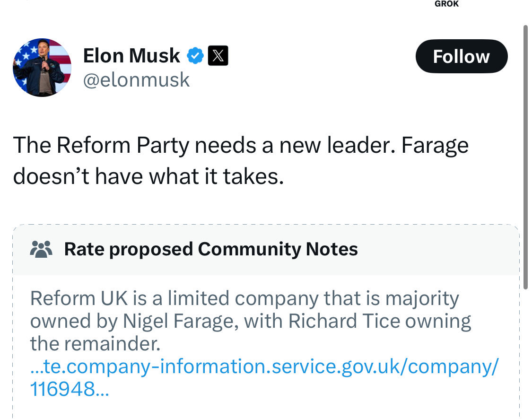Screen dimensions: 532x419
Task: Open the company-information.service.gov.uk link
Action: tap(264, 367)
